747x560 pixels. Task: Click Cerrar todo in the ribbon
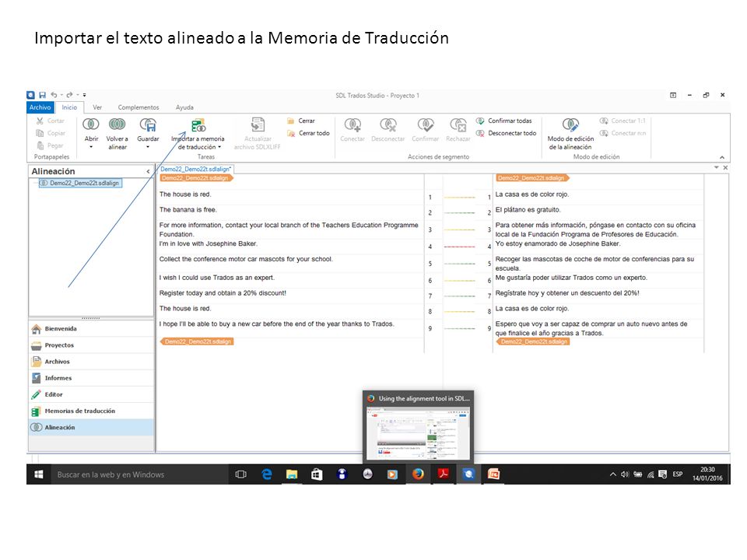pyautogui.click(x=308, y=133)
